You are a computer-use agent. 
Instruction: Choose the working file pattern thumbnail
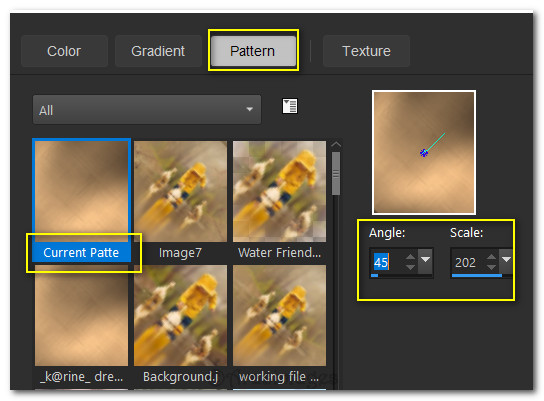click(279, 324)
